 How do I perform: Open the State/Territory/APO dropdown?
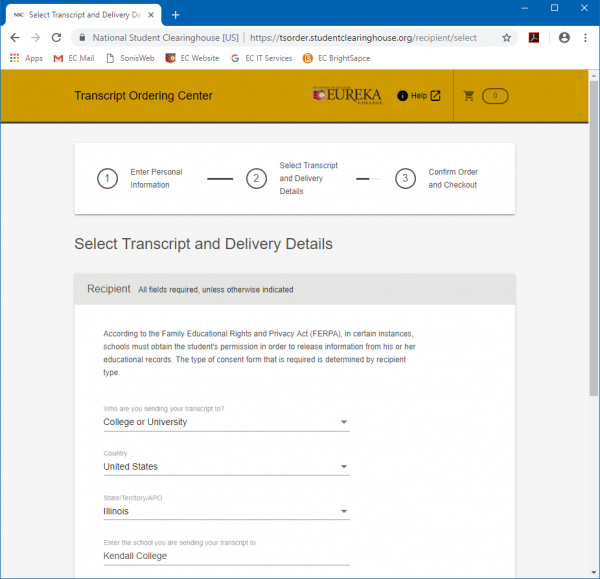tap(226, 511)
